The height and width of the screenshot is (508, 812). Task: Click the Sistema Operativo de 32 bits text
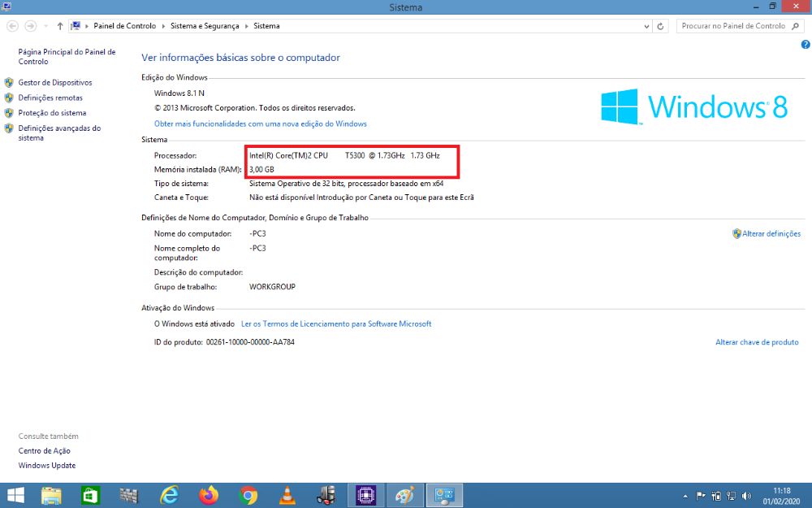[347, 184]
